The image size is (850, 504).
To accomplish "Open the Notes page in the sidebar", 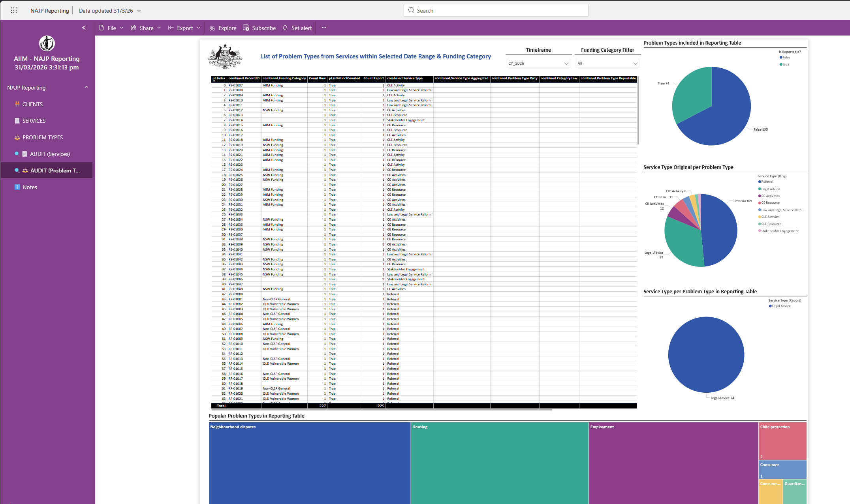I will (x=30, y=187).
